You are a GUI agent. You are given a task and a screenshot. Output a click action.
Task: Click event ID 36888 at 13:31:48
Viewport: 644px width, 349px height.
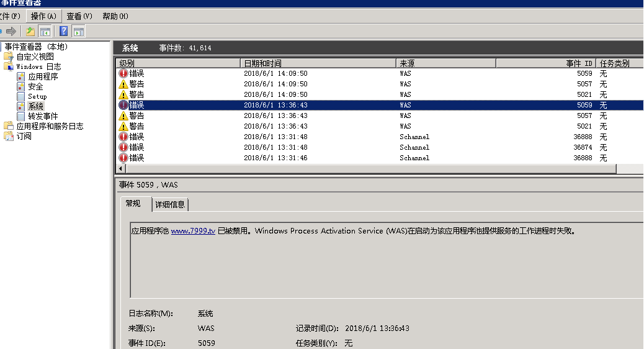(x=583, y=137)
